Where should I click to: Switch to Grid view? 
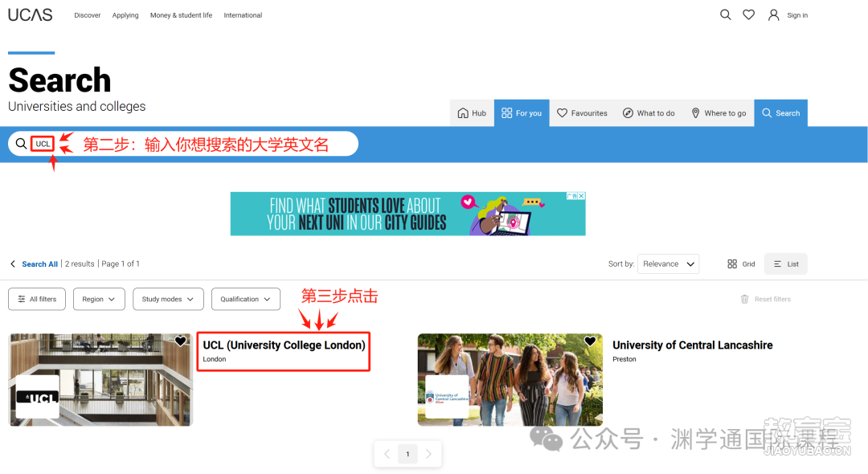pyautogui.click(x=741, y=264)
